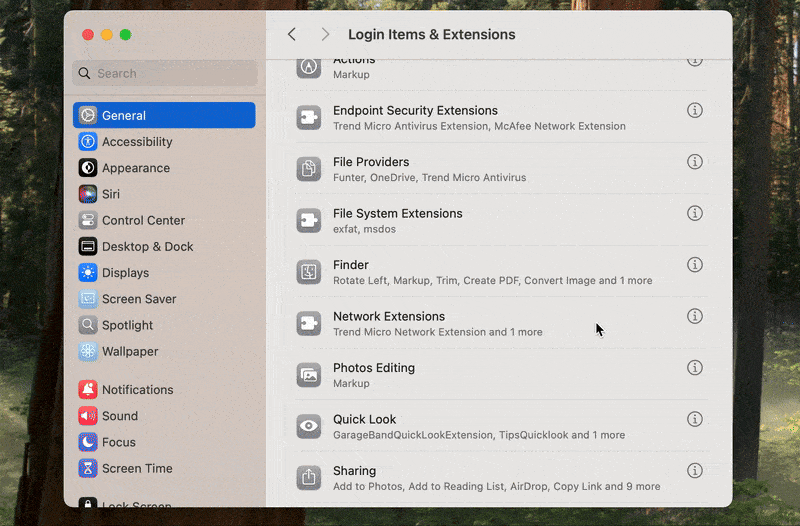
Task: Open General settings in sidebar
Action: click(164, 115)
